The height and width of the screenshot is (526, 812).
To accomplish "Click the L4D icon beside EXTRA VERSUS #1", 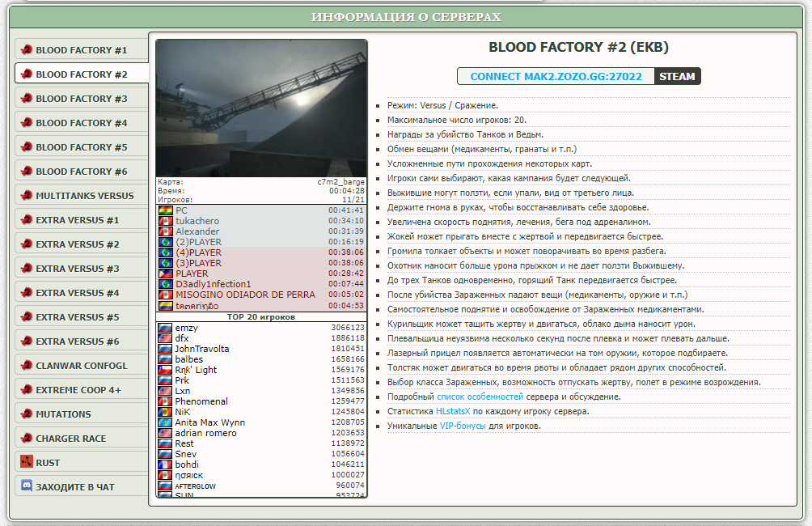I will pos(27,219).
